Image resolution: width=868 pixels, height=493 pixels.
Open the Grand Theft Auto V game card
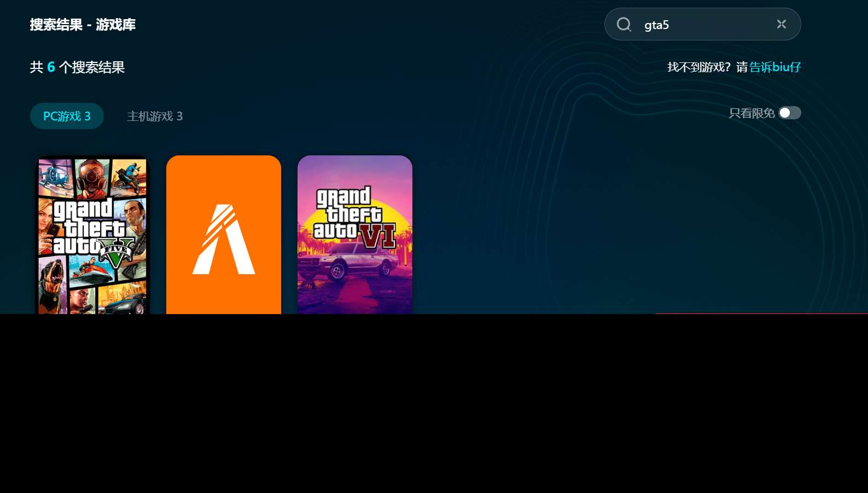pyautogui.click(x=92, y=235)
